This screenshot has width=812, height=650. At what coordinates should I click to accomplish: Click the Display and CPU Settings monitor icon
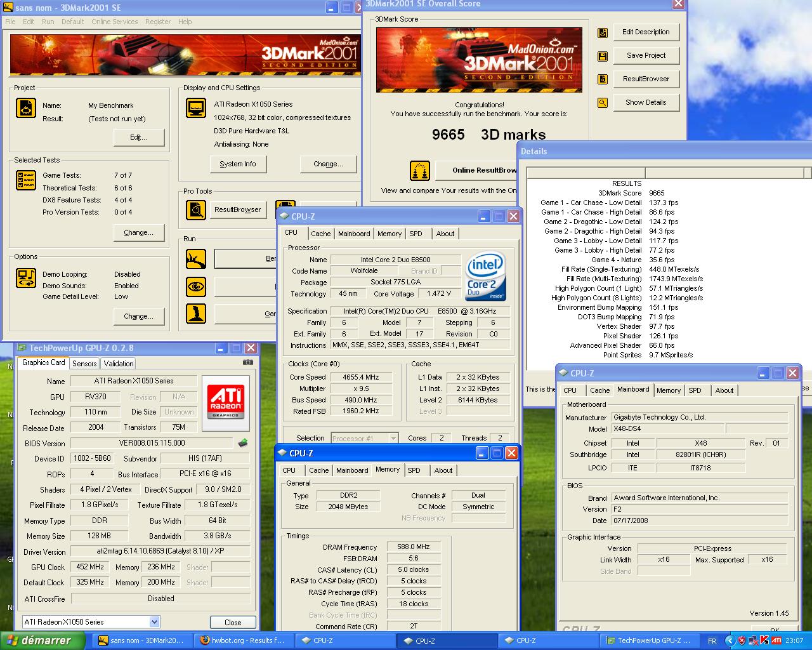tap(196, 108)
